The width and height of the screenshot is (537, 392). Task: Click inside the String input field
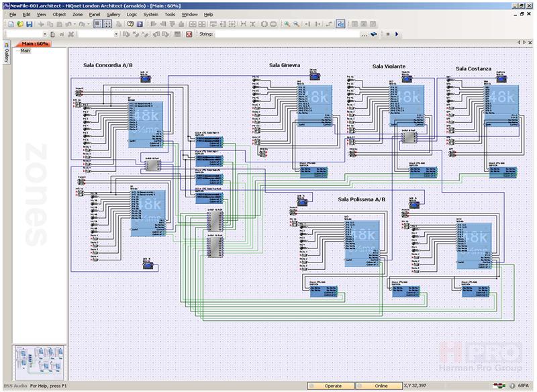[287, 34]
